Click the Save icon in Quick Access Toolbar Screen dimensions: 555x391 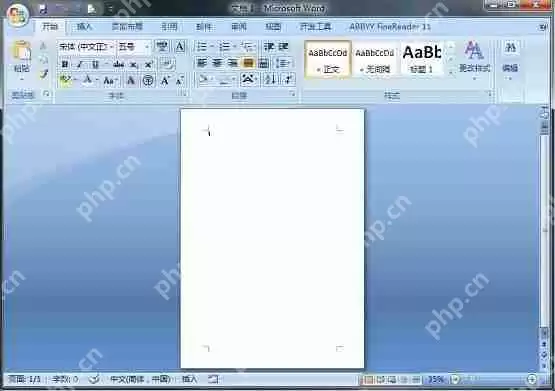pos(44,9)
